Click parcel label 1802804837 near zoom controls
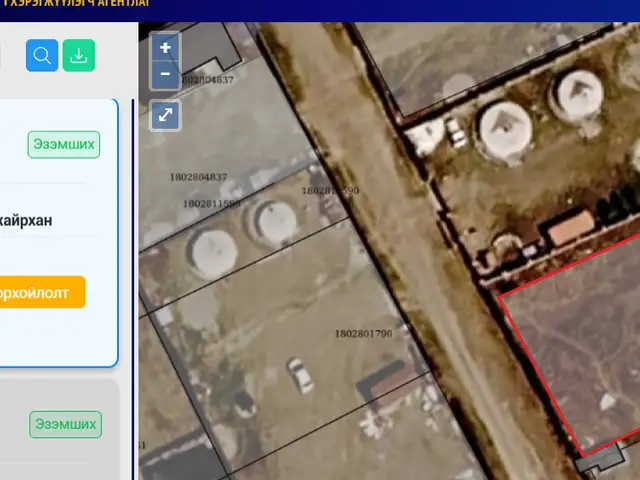 coord(207,80)
